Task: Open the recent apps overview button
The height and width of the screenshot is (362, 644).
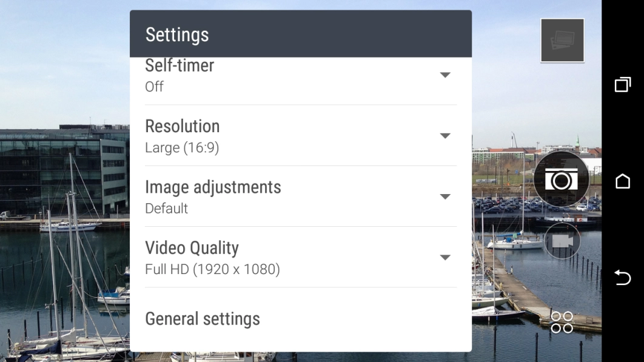Action: pos(622,85)
